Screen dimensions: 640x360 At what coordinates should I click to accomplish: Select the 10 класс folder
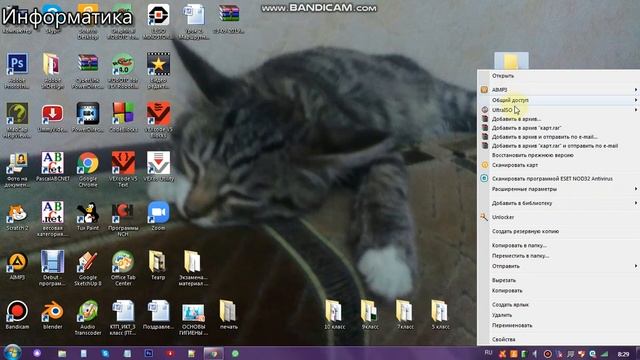[x=334, y=315]
